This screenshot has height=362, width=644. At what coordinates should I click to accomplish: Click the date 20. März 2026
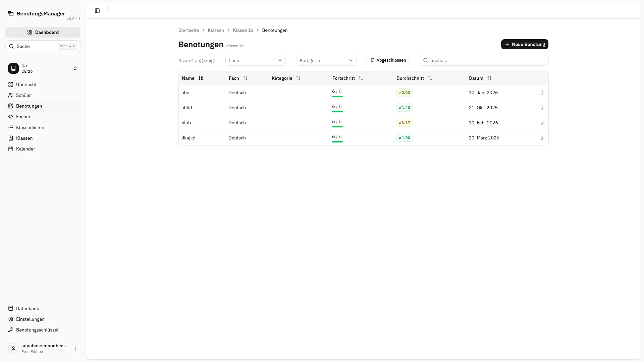coord(484,138)
